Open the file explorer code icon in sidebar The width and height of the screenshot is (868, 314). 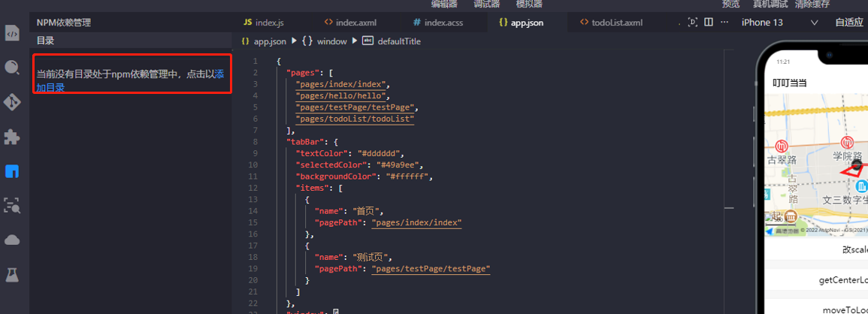12,33
